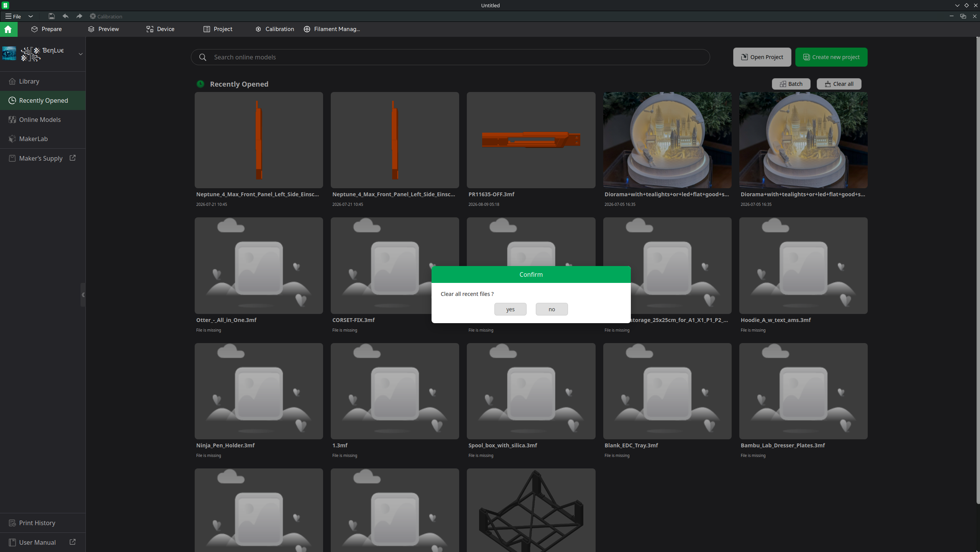Viewport: 980px width, 552px height.
Task: Open the Otter_-_All_in_One.3mf thumbnail
Action: point(259,266)
